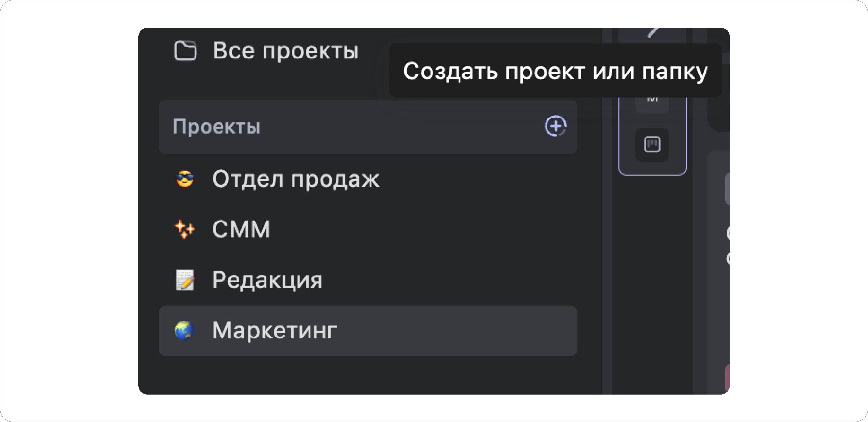Select the kanban board icon in the right panel
This screenshot has width=868, height=422.
click(652, 144)
